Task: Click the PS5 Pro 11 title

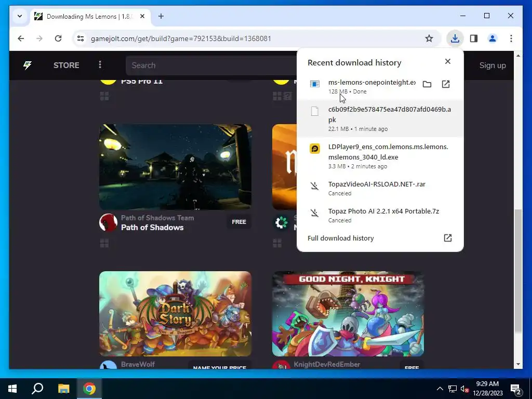Action: point(141,81)
